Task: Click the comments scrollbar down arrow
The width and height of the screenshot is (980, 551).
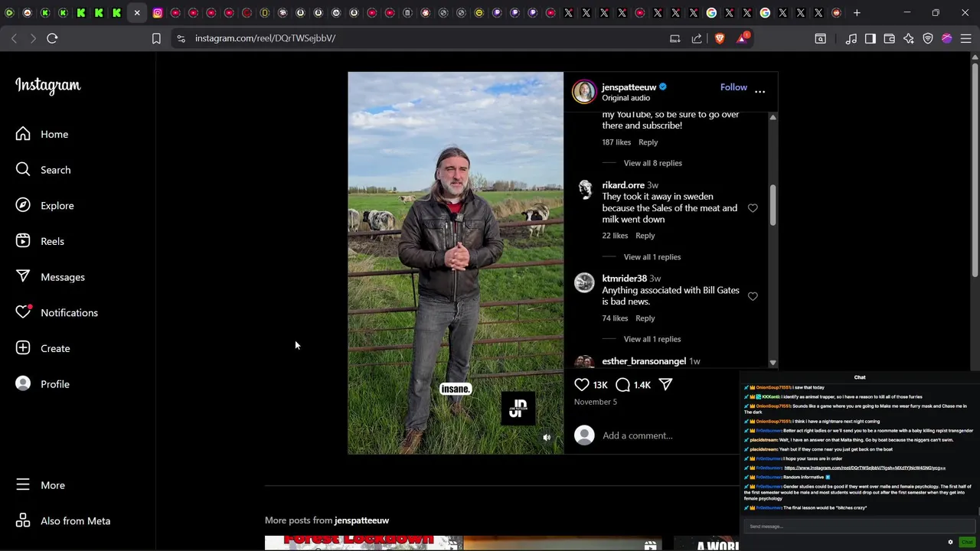Action: coord(773,363)
